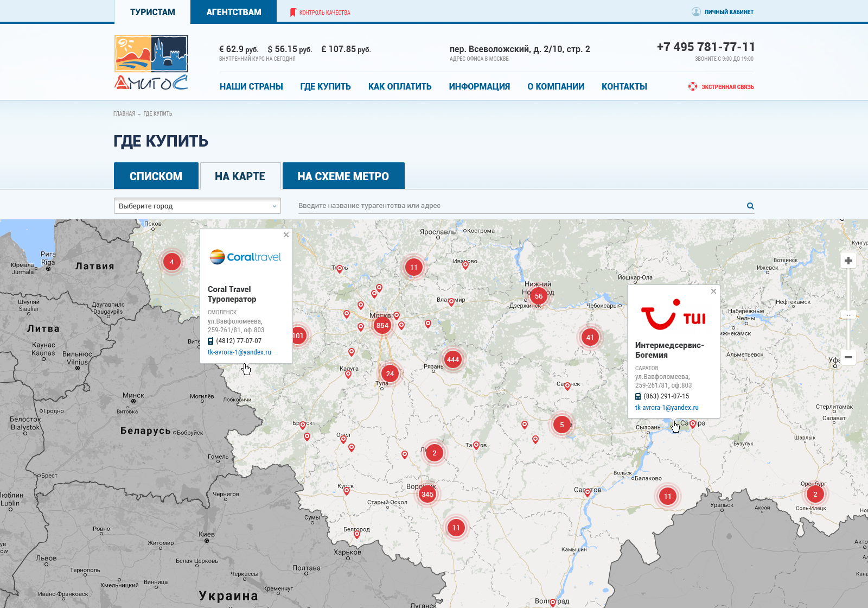Image resolution: width=868 pixels, height=608 pixels.
Task: Open the ИНФОРМАЦИЯ menu item
Action: point(480,86)
